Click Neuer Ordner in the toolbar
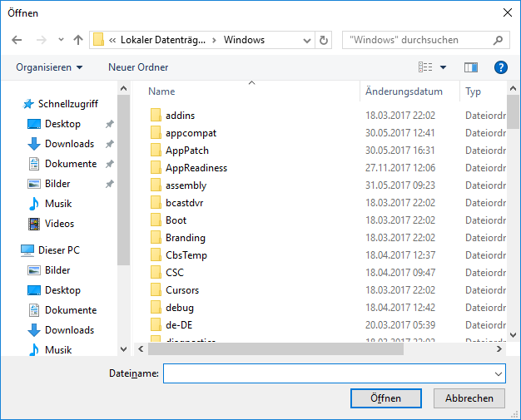This screenshot has width=521, height=420. pyautogui.click(x=138, y=67)
